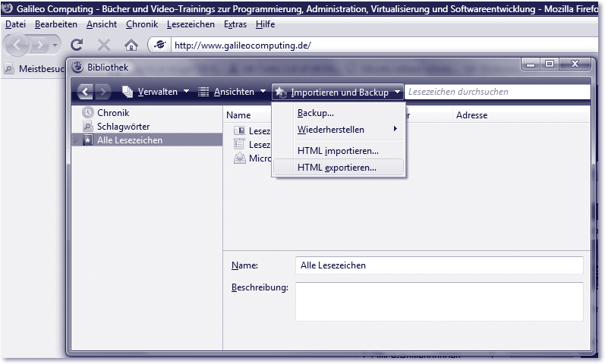Click the stop loading X icon
Viewport: 605px width, 364px height.
click(104, 45)
